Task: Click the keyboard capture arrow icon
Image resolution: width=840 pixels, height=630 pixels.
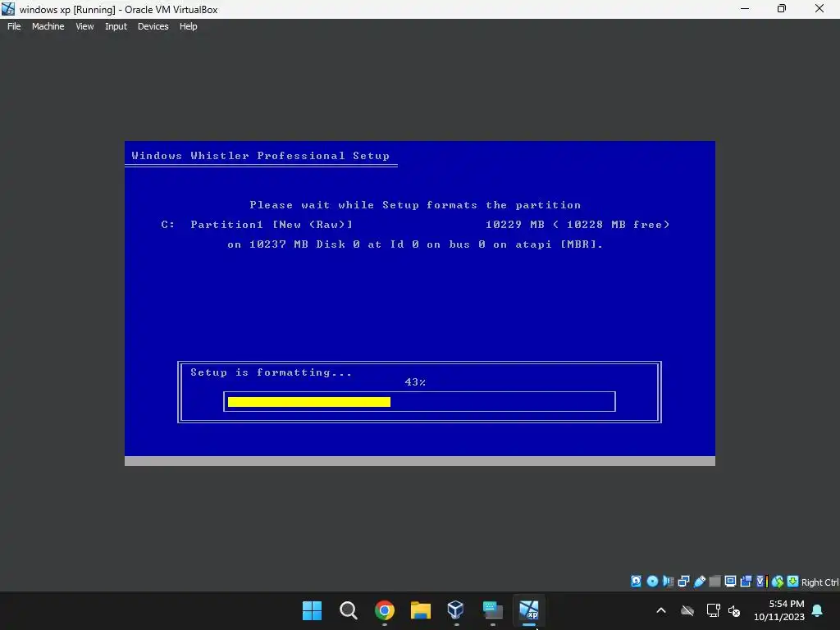Action: pos(793,582)
